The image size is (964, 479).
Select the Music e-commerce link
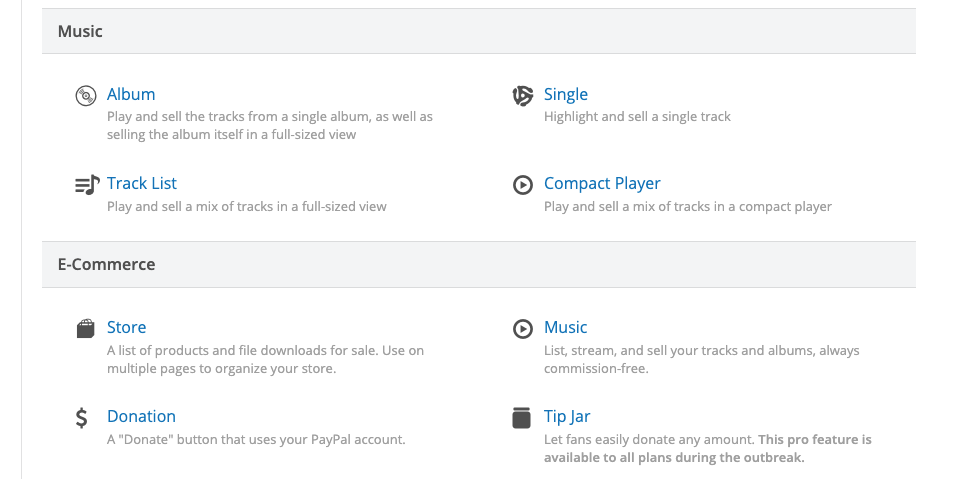coord(566,327)
